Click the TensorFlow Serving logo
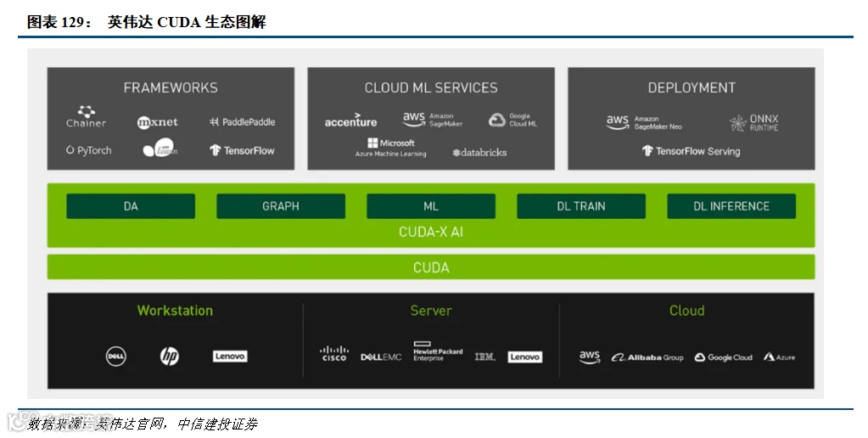The width and height of the screenshot is (868, 438). tap(691, 150)
